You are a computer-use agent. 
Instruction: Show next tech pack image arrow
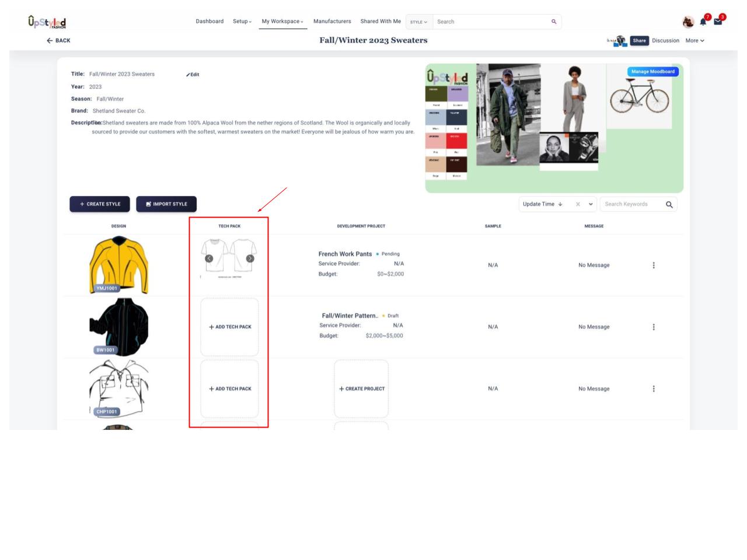click(x=250, y=258)
